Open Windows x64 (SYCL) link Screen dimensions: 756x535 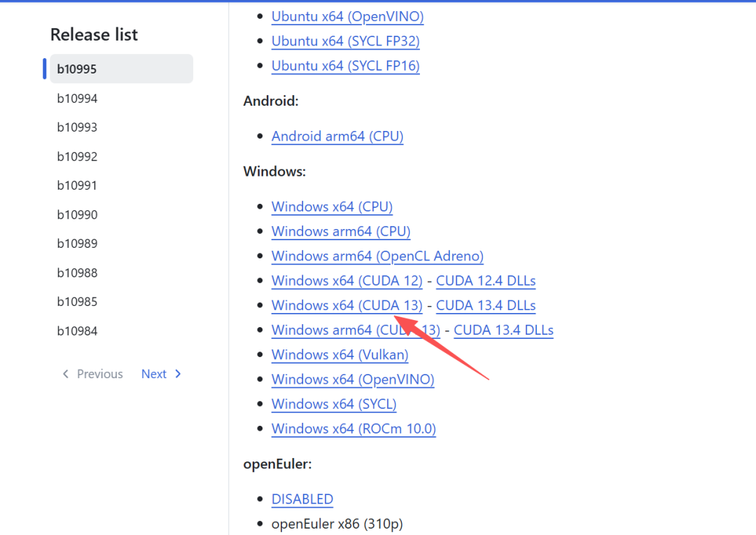[x=334, y=404]
